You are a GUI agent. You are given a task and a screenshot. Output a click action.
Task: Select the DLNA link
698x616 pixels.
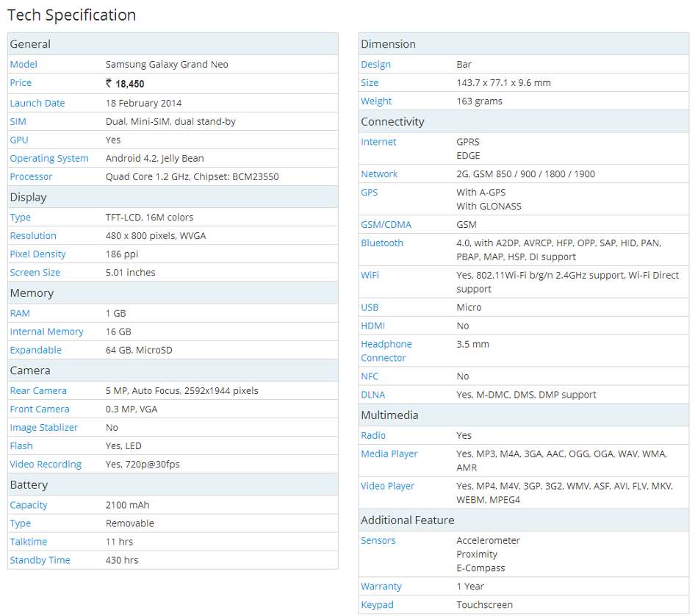pos(373,395)
